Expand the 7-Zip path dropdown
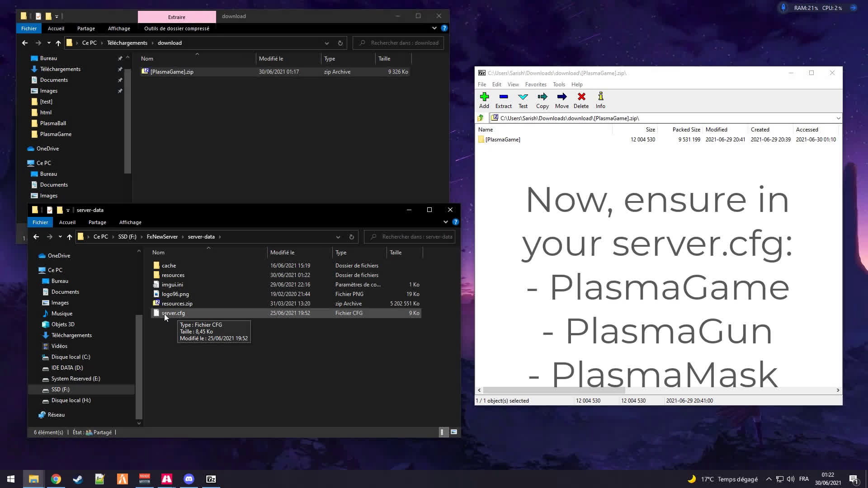 838,118
